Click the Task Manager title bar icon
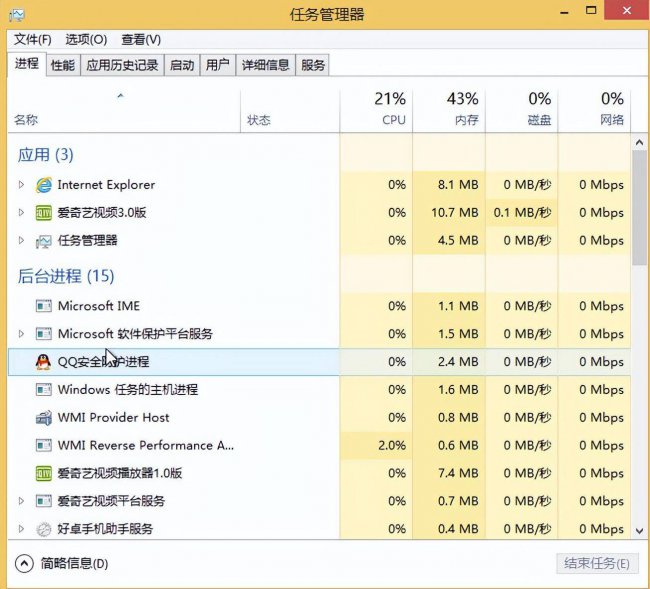 [x=17, y=15]
